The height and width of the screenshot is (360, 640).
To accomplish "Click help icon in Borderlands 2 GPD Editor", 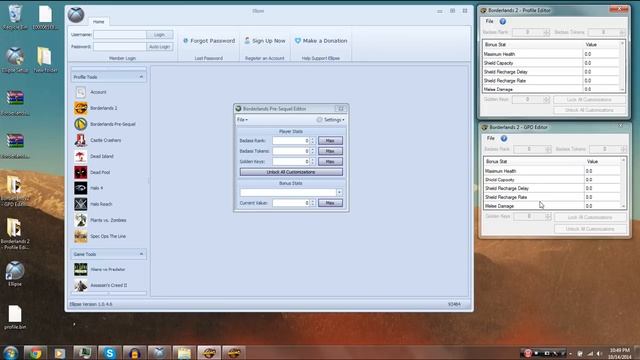I will click(504, 138).
